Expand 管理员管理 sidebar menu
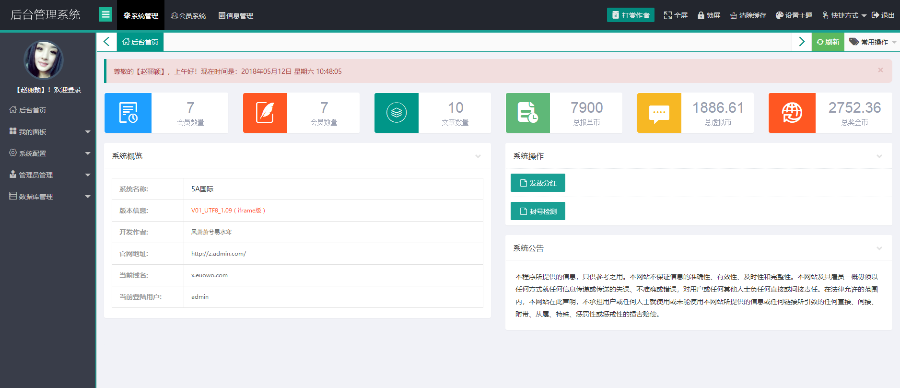Screen dimensions: 900x388 coord(48,175)
